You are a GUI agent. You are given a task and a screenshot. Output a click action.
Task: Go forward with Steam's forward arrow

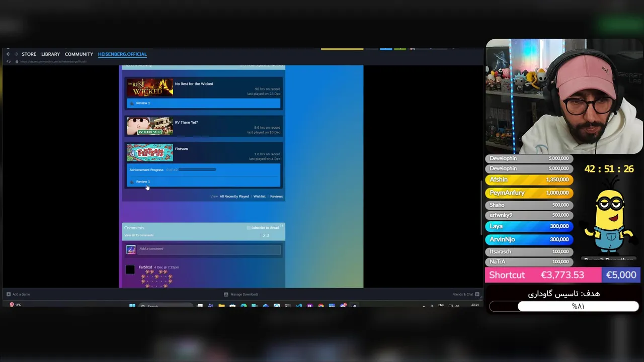point(16,54)
